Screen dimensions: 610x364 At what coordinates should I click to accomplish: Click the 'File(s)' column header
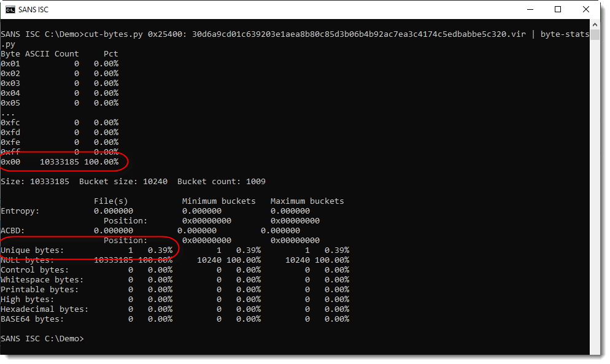tap(111, 201)
